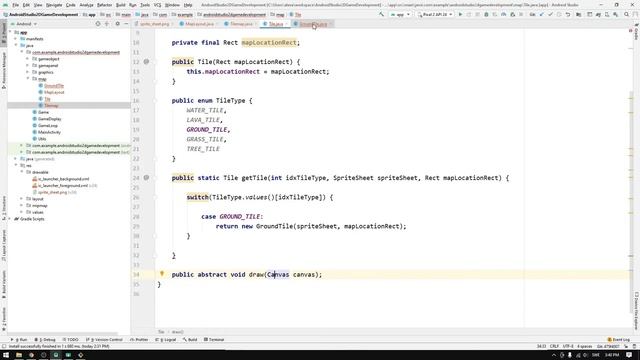Hide the project panel with minus icon
The image size is (640, 360).
pos(126,24)
